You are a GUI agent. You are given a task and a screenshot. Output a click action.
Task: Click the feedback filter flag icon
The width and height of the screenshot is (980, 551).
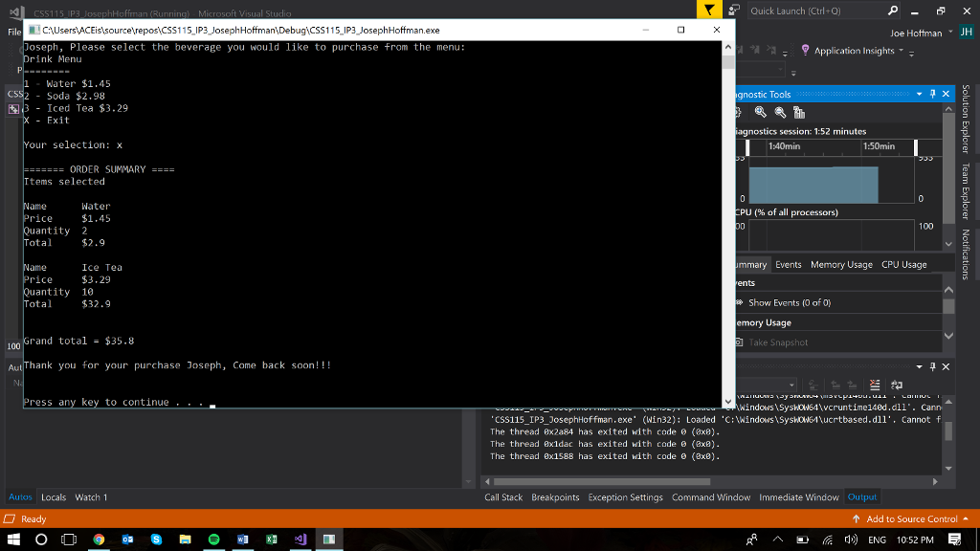pyautogui.click(x=709, y=10)
